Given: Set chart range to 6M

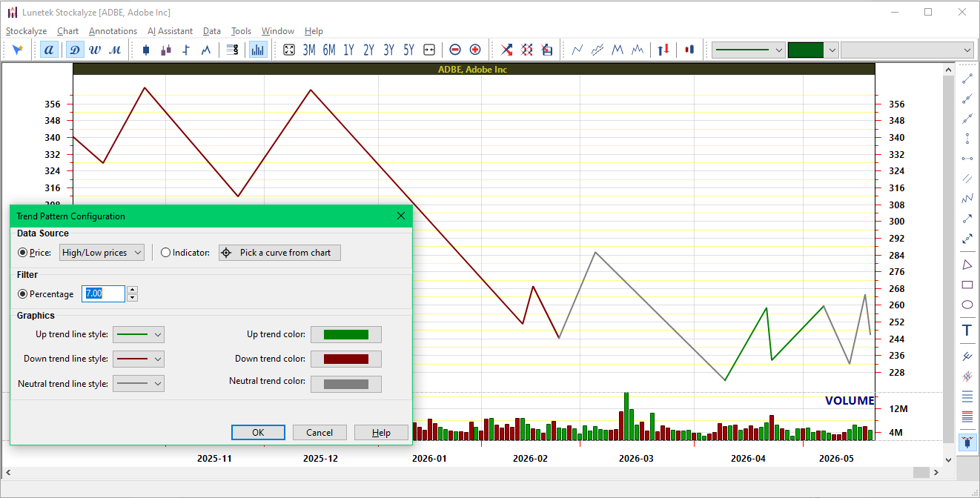Looking at the screenshot, I should point(329,50).
